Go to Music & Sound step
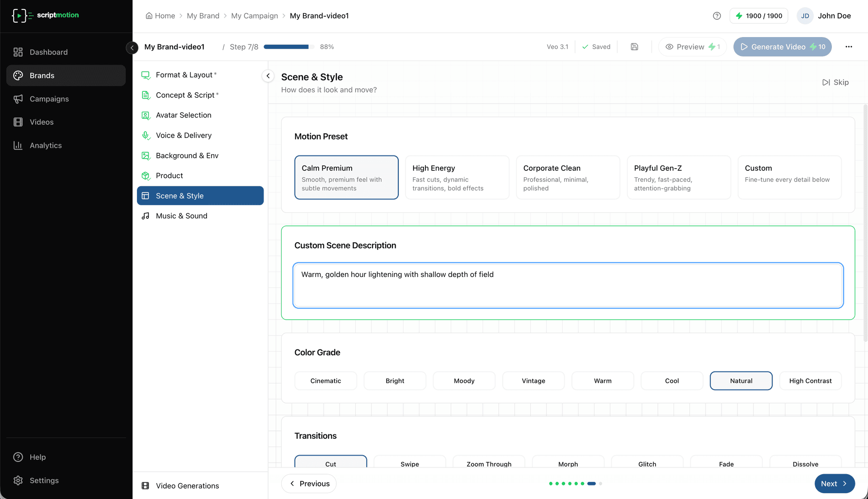This screenshot has height=499, width=868. click(181, 216)
